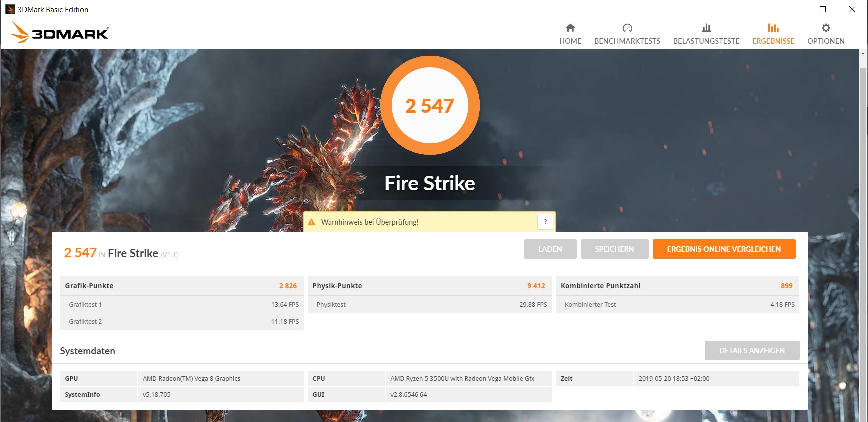Click the 11.18 FPS value
Viewport: 868px width, 422px height.
tap(285, 321)
